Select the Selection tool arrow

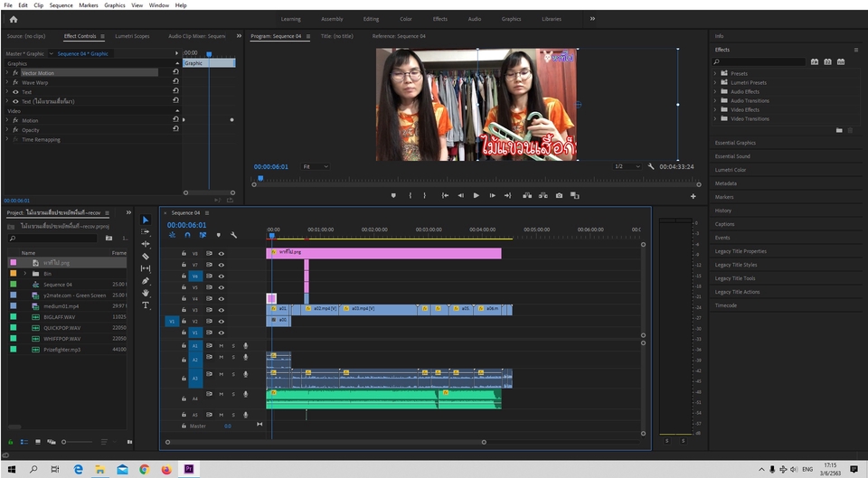(x=146, y=220)
